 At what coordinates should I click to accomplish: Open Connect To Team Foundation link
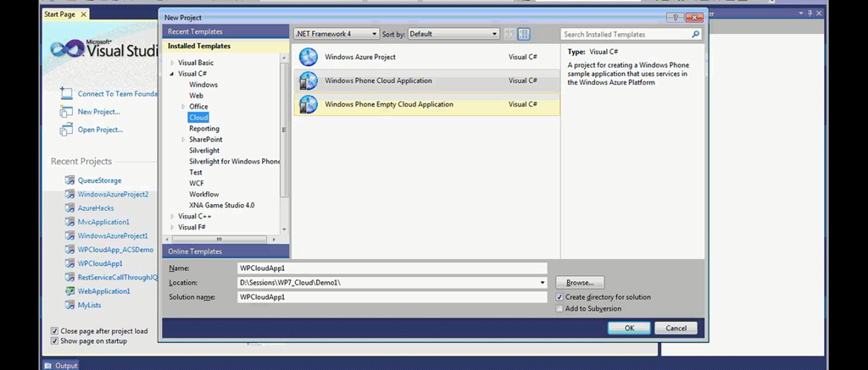(117, 93)
